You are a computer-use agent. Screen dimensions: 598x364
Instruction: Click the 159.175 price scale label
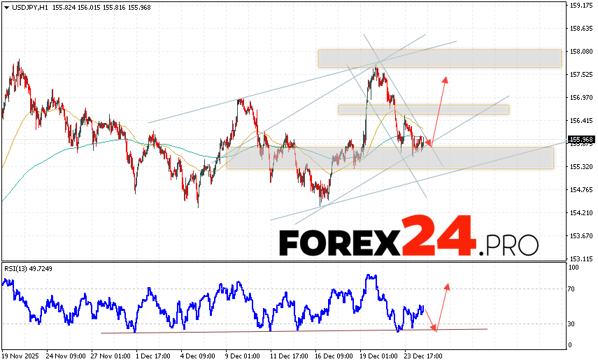tap(581, 6)
